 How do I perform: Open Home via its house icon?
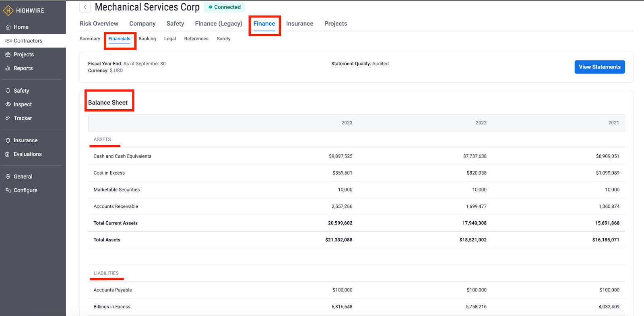coord(8,27)
